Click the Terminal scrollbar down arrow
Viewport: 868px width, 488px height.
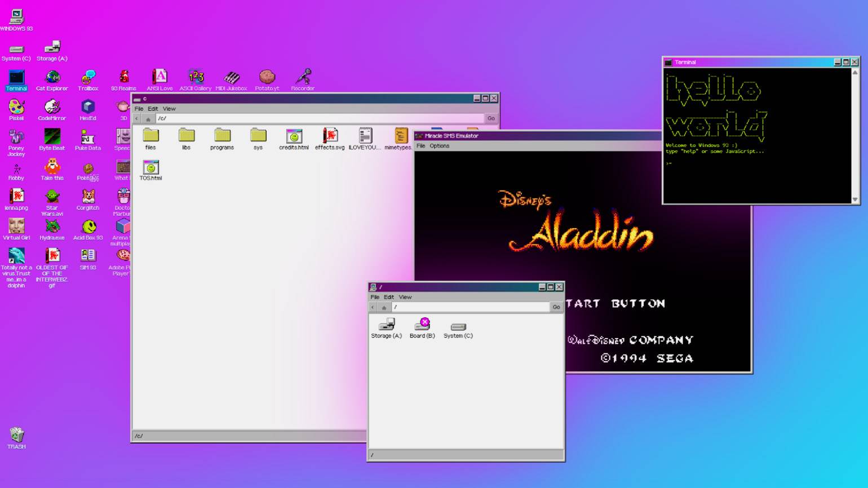pos(855,199)
